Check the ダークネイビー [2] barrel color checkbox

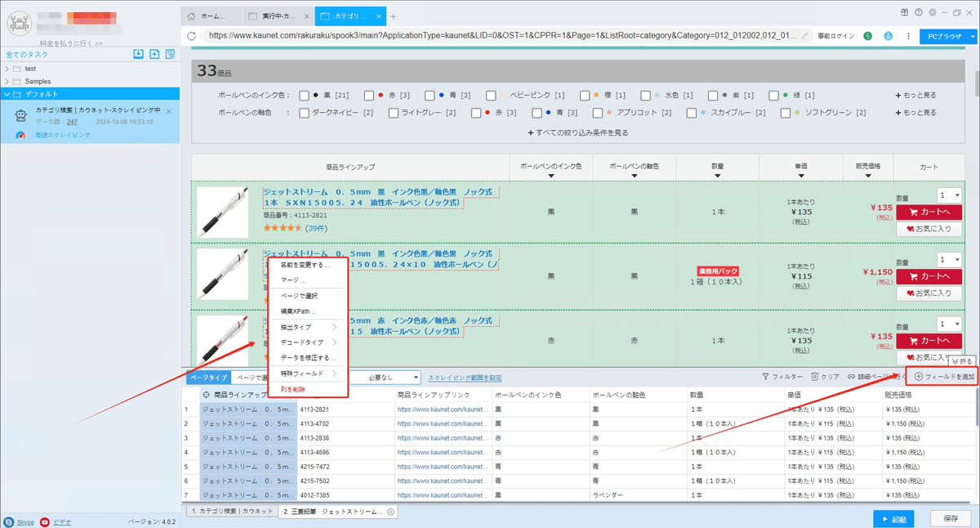[304, 113]
